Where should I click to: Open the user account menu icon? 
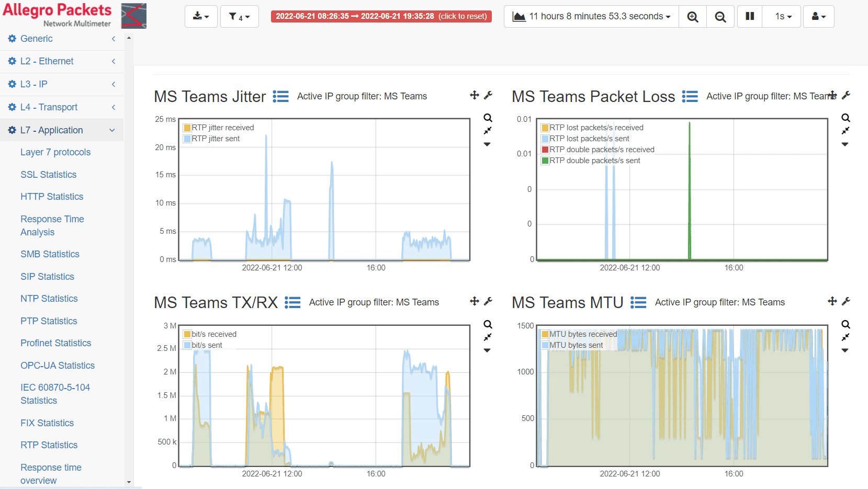[x=819, y=17]
